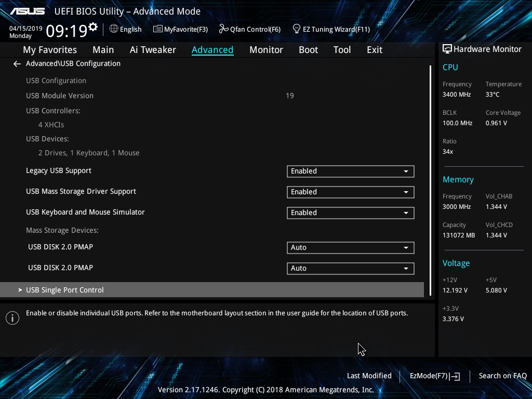Click the 4 XHCIs text
The image size is (532, 399).
pyautogui.click(x=51, y=125)
